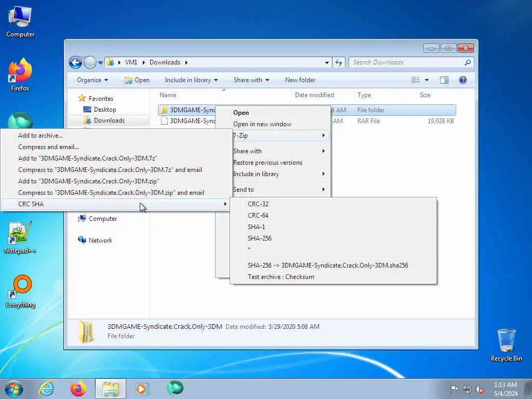Sort by the Size column header

(x=425, y=96)
